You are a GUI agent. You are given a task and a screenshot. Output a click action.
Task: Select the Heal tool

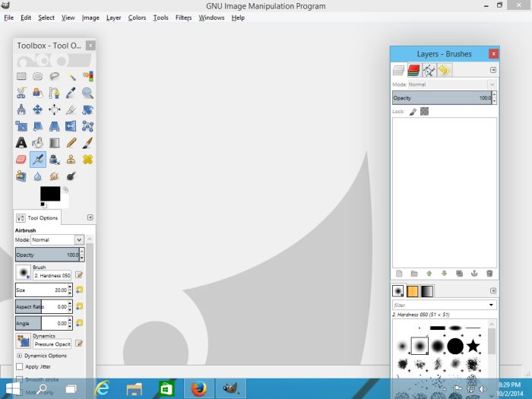coord(88,159)
